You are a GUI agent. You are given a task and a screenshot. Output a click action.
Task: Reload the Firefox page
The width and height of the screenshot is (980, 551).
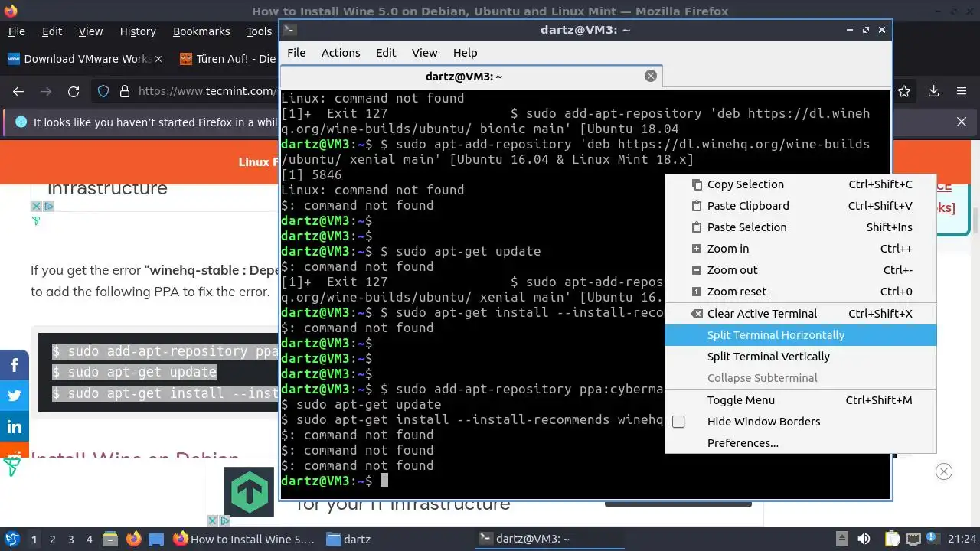[73, 92]
